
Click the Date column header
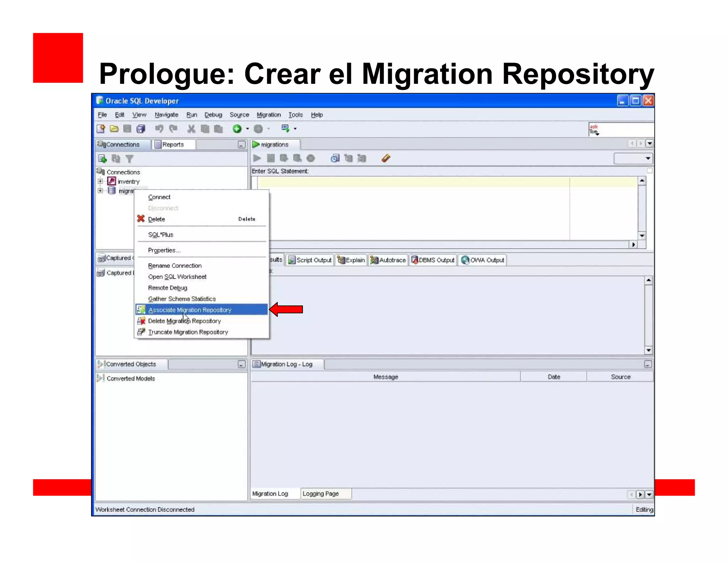pyautogui.click(x=554, y=377)
